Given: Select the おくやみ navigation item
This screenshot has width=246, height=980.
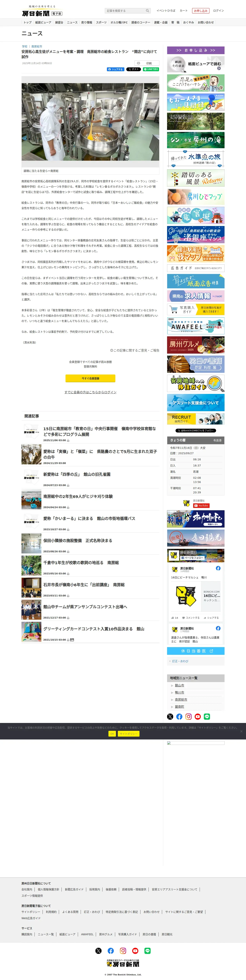Looking at the screenshot, I should pos(189,22).
